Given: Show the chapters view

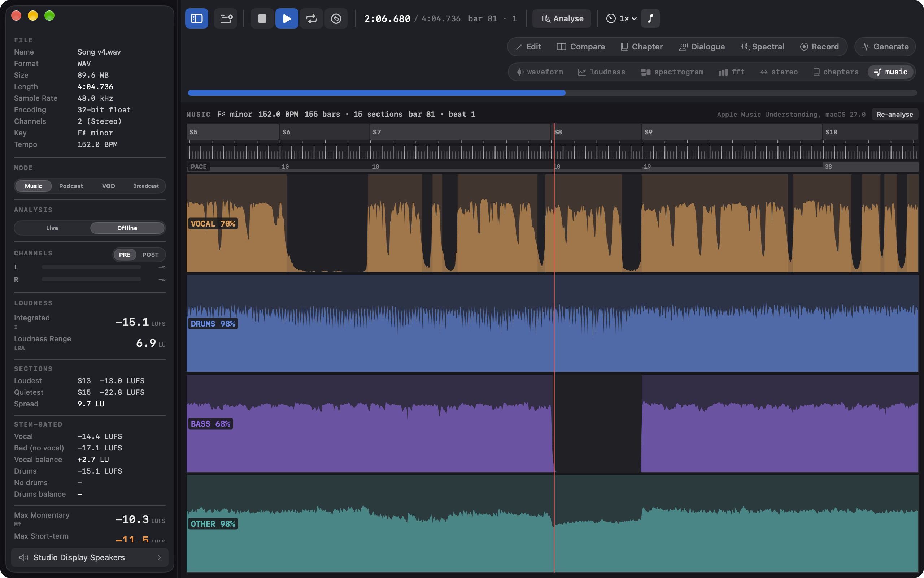Looking at the screenshot, I should click(836, 72).
